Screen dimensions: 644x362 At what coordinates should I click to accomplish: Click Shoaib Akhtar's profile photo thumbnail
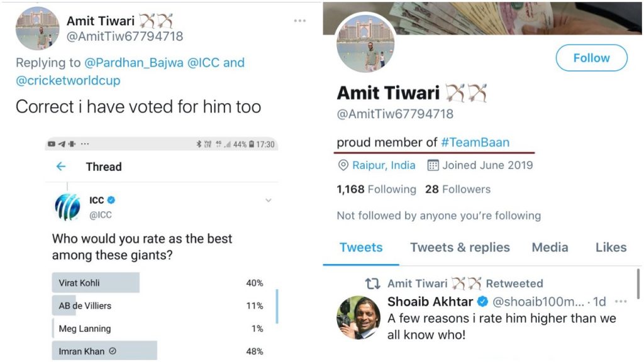coord(358,317)
